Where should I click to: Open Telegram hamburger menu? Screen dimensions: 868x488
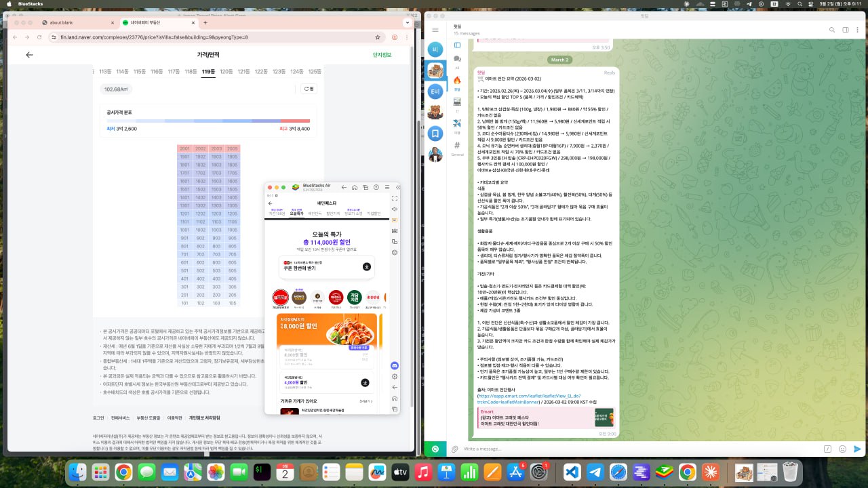(x=435, y=30)
